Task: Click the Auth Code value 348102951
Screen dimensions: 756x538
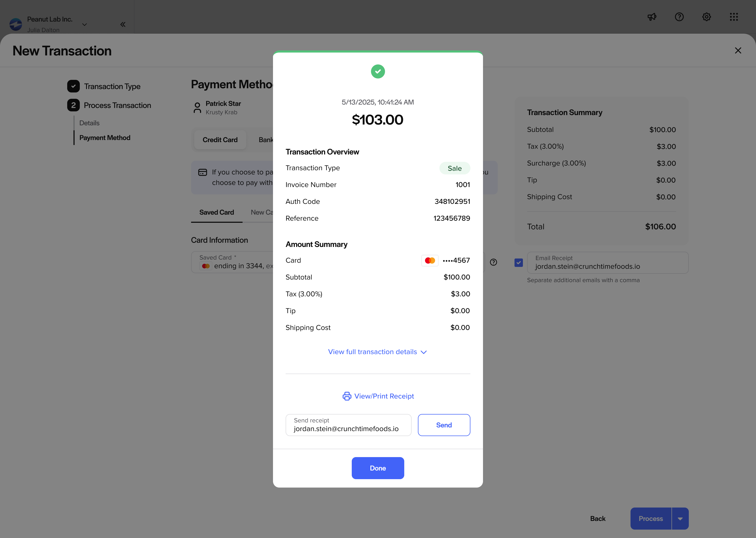Action: [452, 202]
